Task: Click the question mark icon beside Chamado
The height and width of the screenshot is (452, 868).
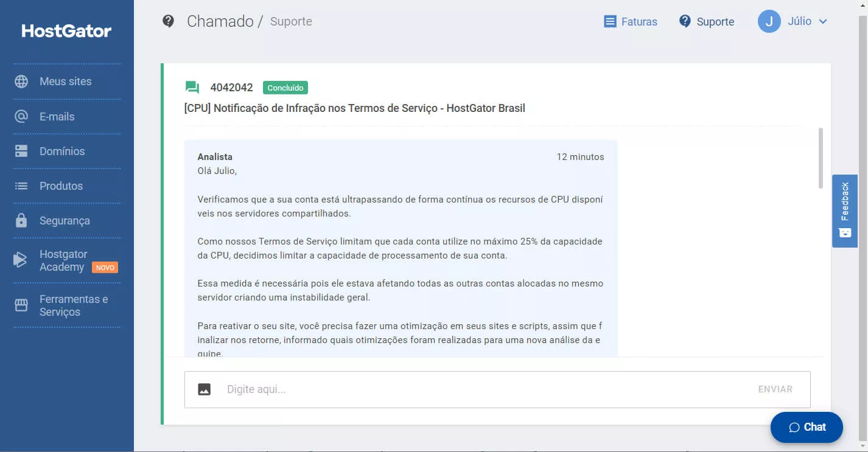Action: point(169,21)
